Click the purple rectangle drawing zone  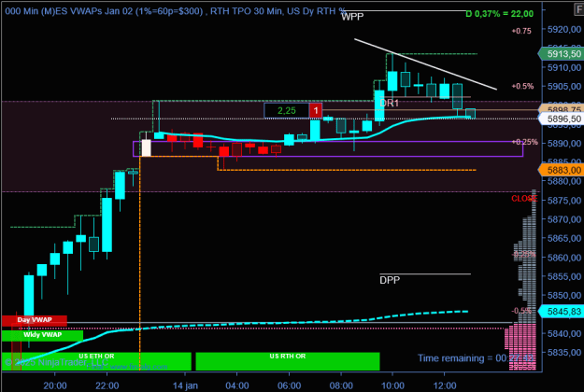pos(328,148)
